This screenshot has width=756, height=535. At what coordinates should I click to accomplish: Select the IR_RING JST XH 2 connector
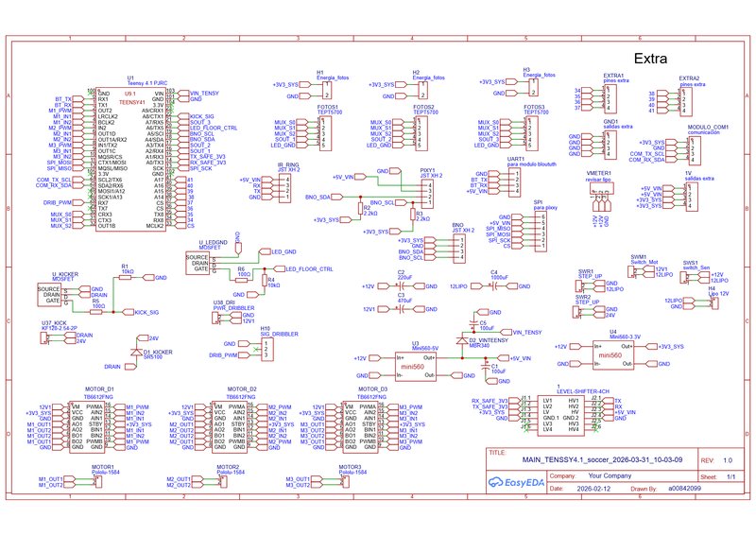[x=284, y=188]
